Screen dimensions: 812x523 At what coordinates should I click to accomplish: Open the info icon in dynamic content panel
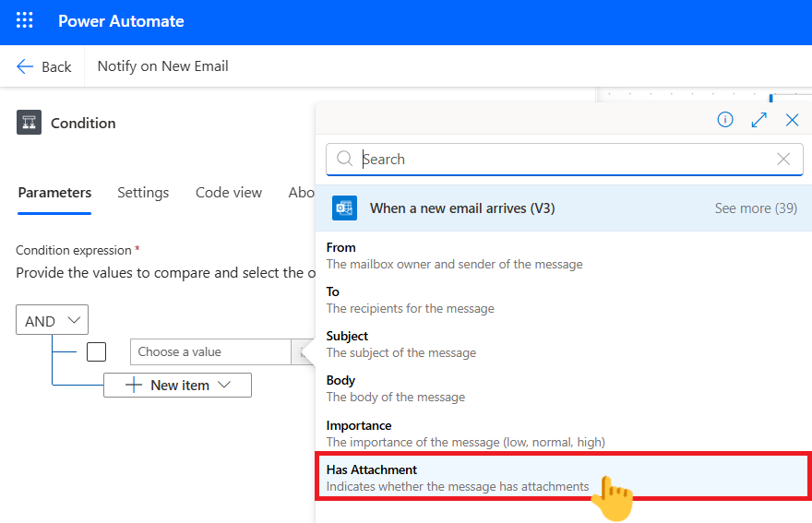click(x=725, y=120)
